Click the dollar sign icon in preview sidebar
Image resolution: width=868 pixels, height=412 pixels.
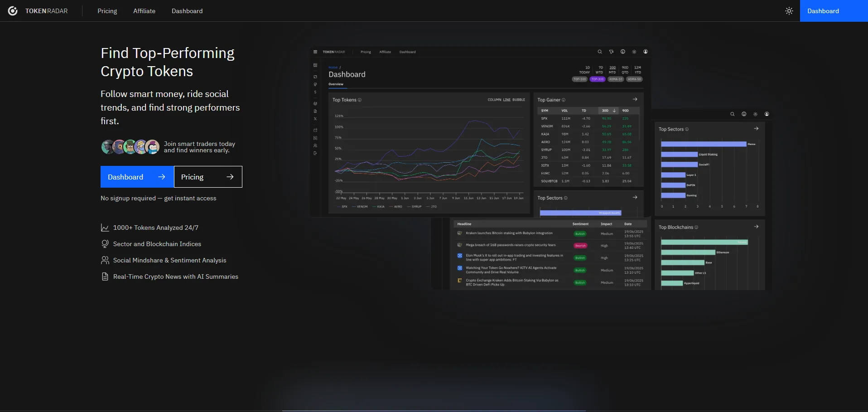(x=315, y=92)
